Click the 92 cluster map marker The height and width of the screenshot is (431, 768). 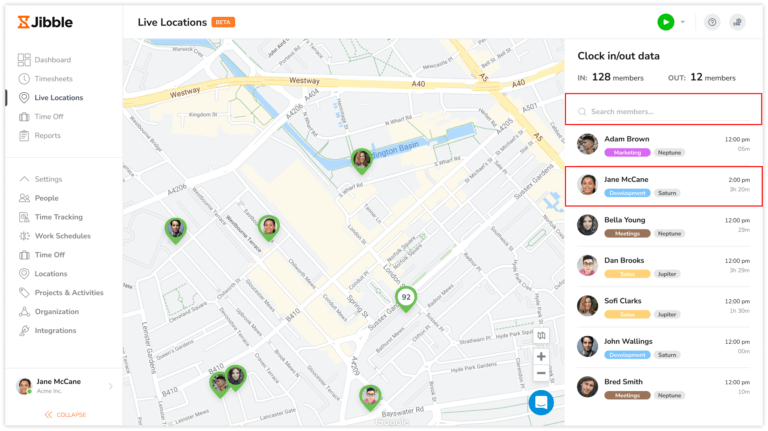point(406,299)
